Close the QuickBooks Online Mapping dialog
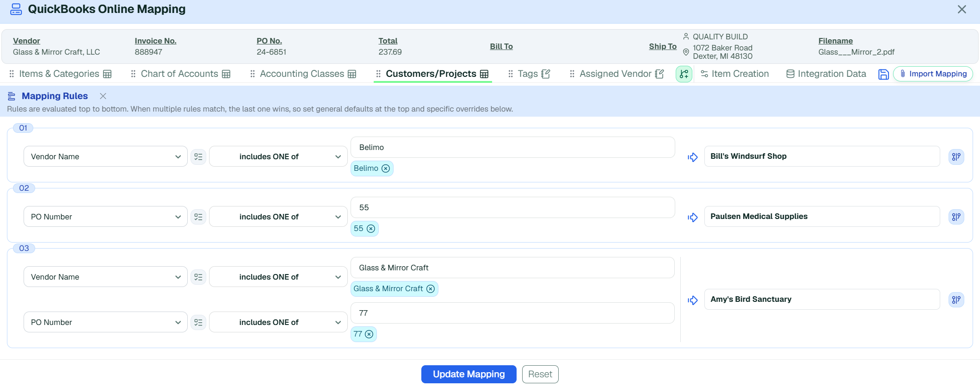This screenshot has height=387, width=980. tap(962, 9)
